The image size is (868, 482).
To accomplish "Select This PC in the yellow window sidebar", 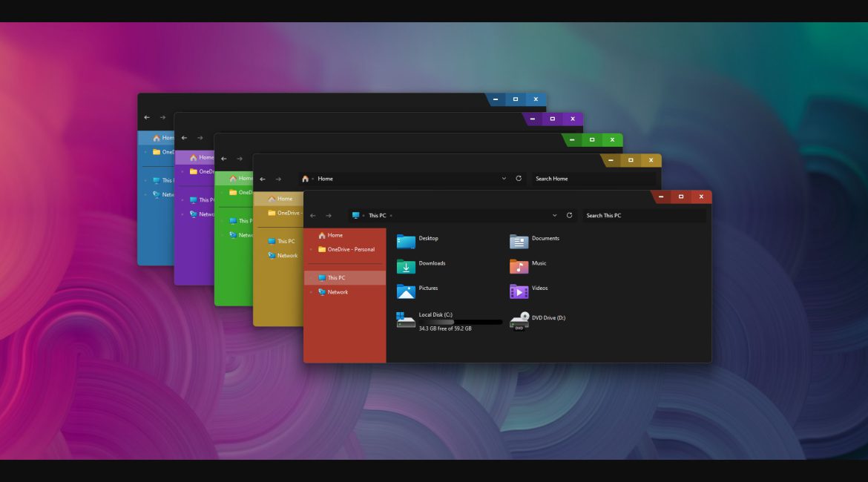I will coord(278,241).
